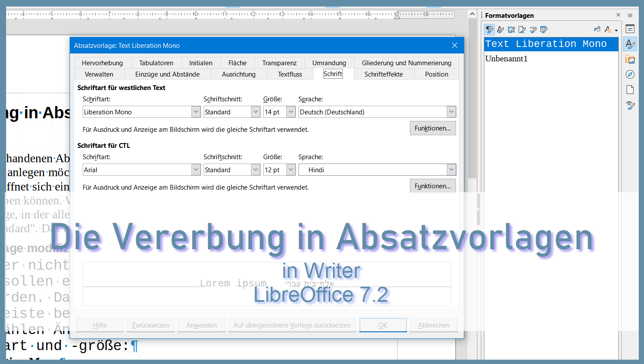This screenshot has height=364, width=644.
Task: Expand the Sprache dropdown showing Hindi
Action: point(451,170)
